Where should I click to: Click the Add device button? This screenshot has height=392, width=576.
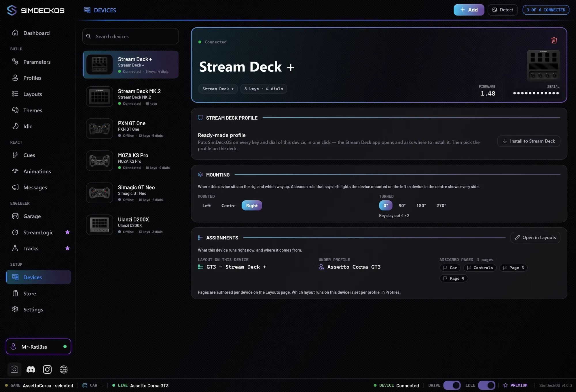click(469, 10)
